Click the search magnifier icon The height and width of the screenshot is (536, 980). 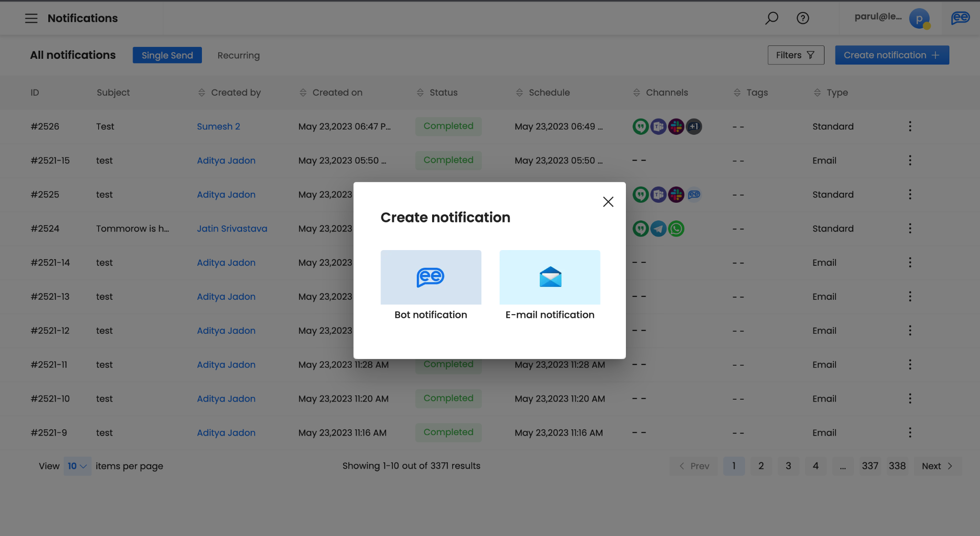click(x=771, y=18)
